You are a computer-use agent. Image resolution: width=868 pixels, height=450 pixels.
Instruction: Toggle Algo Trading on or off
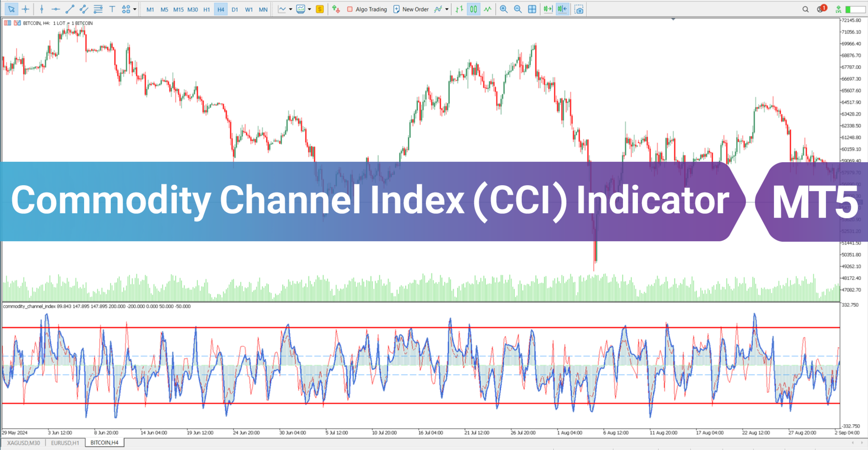point(367,9)
